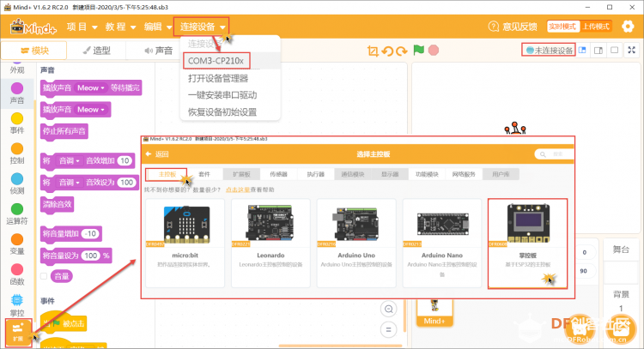Choose 打开设备管理器 menu item
Image resolution: width=644 pixels, height=349 pixels.
click(218, 78)
